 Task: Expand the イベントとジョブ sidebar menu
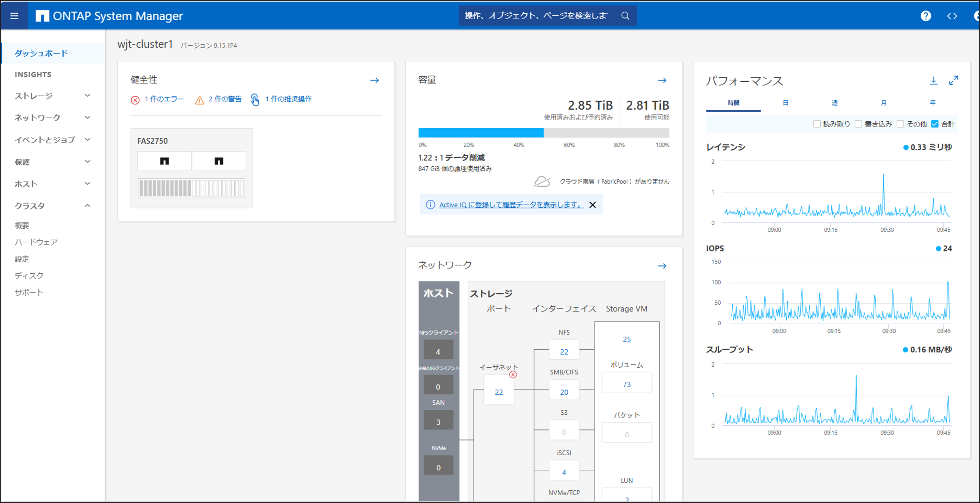click(x=52, y=140)
